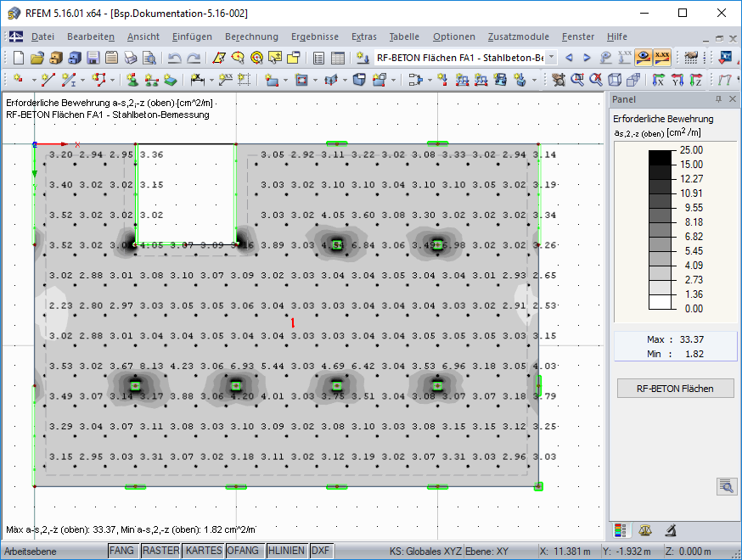Select the new opening tool

tap(301, 80)
